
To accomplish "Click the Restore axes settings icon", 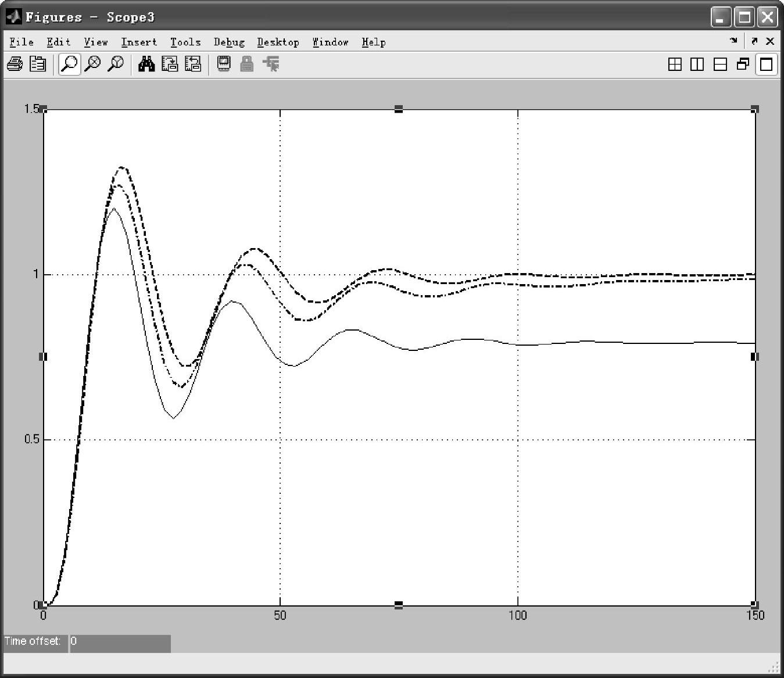I will click(192, 64).
